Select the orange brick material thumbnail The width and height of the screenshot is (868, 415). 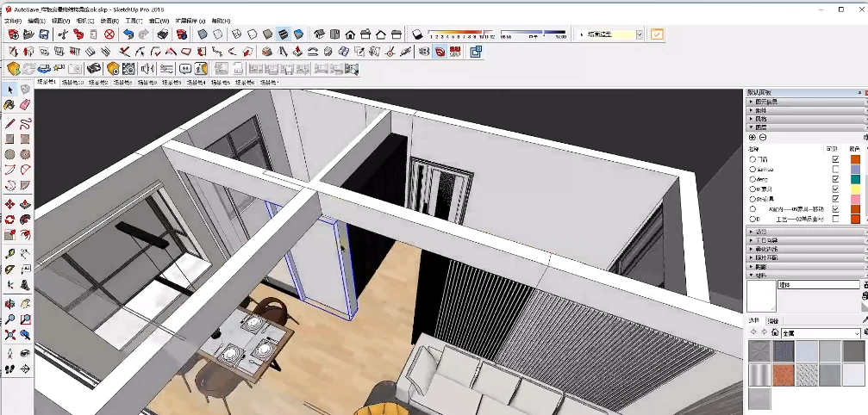(783, 374)
